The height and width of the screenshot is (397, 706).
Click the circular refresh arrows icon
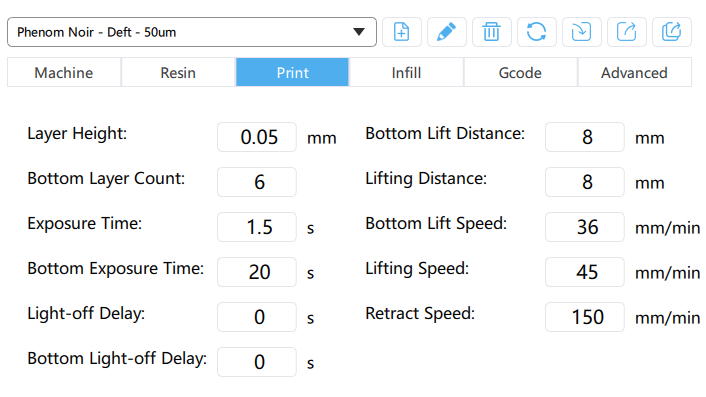point(537,32)
